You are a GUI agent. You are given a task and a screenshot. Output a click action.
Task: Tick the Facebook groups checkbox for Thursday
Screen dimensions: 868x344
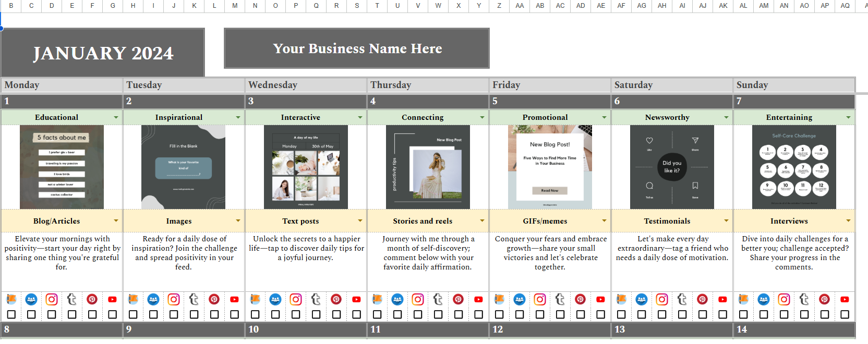point(397,314)
